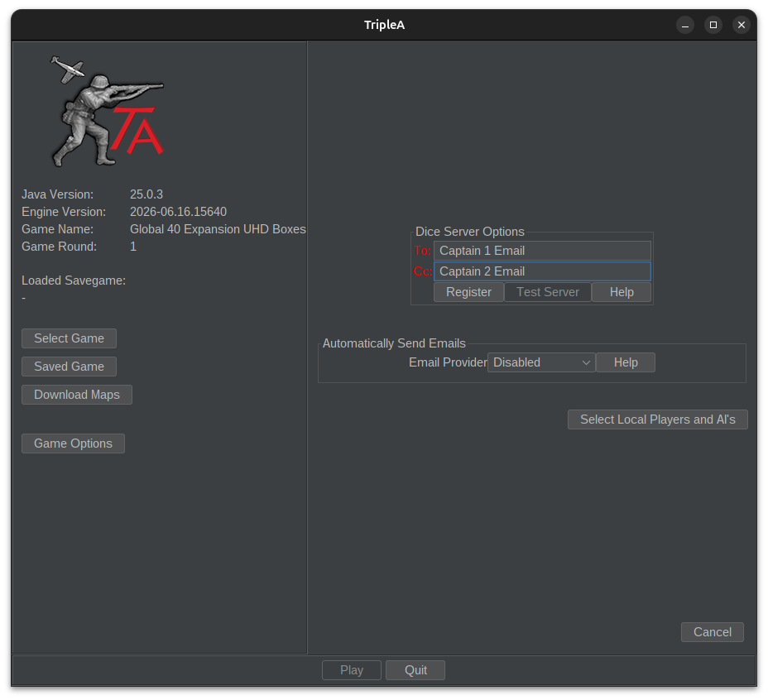Click Select Local Players and AI's
The image size is (768, 700).
coord(658,420)
